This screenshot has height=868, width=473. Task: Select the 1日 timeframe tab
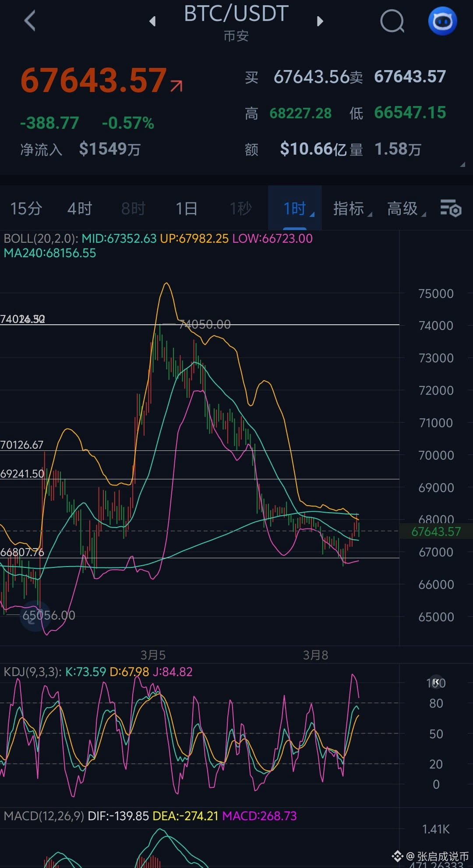pos(187,209)
